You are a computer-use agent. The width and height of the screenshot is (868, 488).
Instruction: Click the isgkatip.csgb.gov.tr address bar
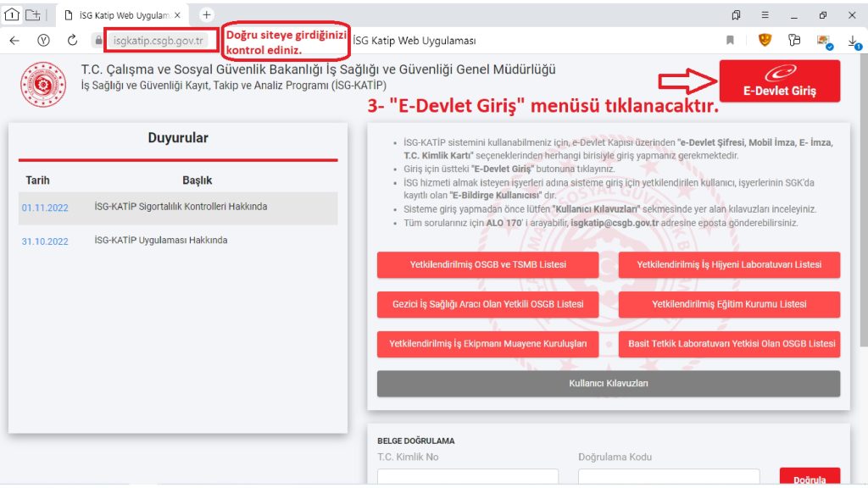[159, 41]
